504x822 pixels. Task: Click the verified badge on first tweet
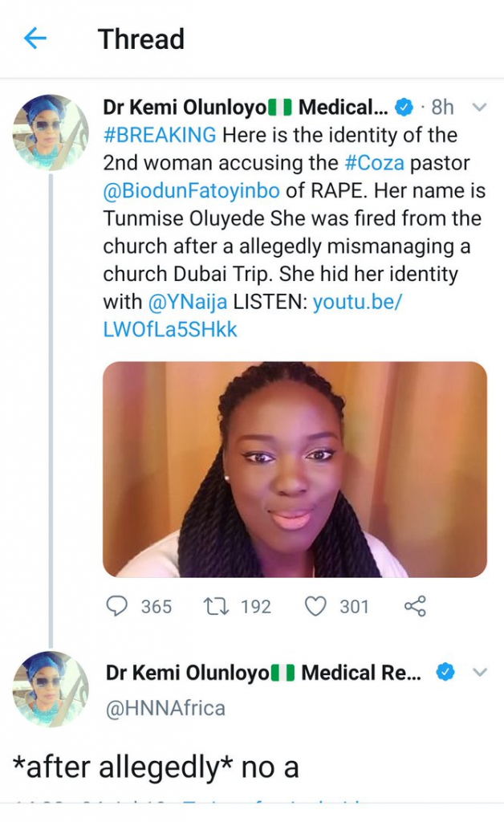click(x=405, y=107)
